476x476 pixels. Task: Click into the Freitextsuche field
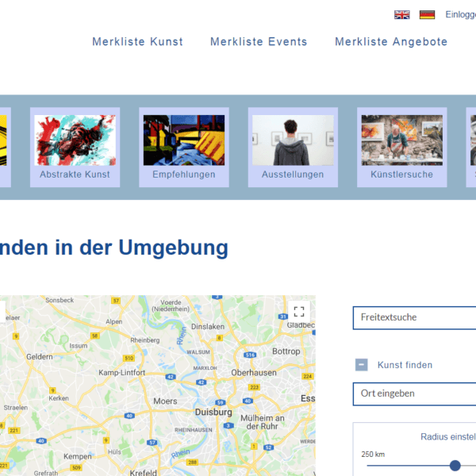(x=414, y=317)
